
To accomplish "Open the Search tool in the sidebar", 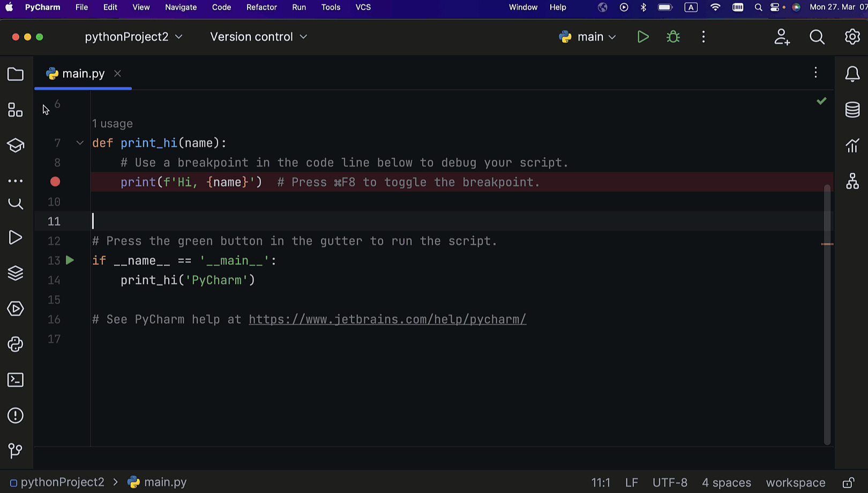I will [x=15, y=204].
